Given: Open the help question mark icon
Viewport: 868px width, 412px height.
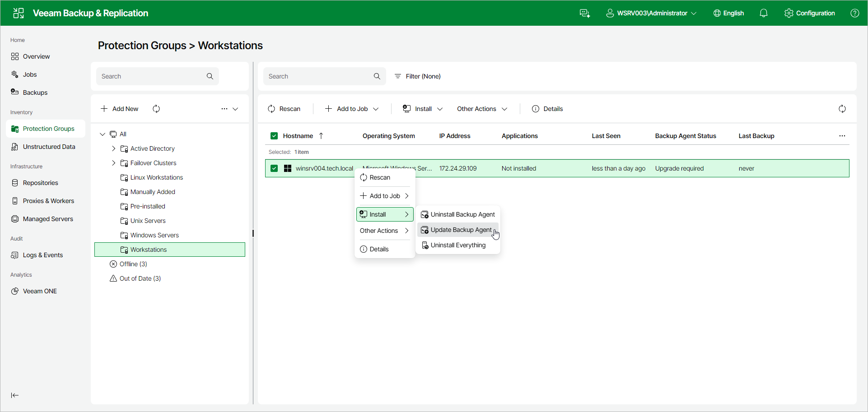Looking at the screenshot, I should point(855,13).
